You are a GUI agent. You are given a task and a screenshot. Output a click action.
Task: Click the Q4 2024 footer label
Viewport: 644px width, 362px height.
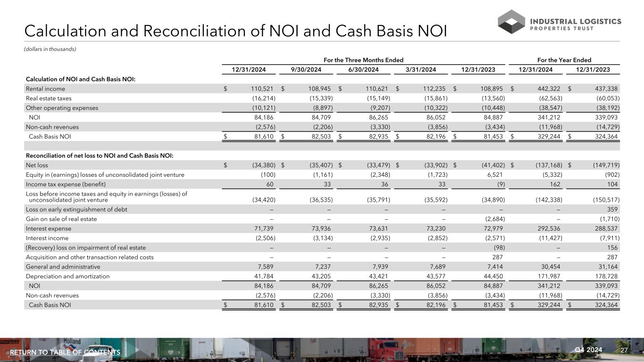(588, 350)
